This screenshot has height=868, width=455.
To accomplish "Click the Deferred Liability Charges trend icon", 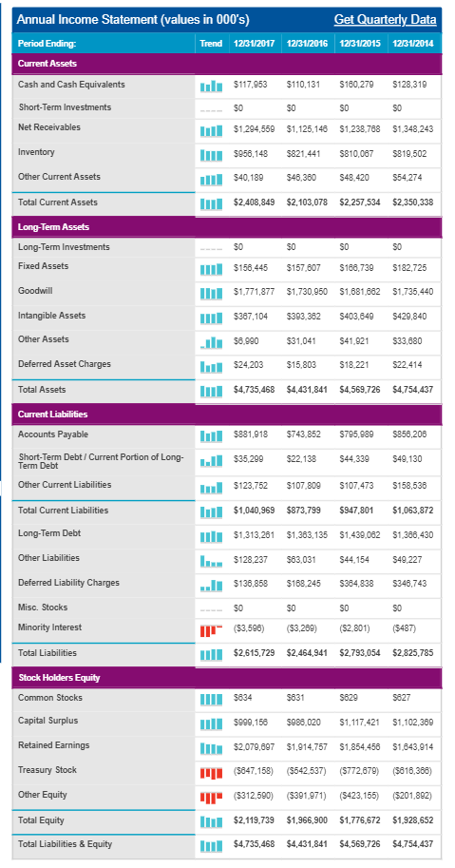I will [211, 585].
